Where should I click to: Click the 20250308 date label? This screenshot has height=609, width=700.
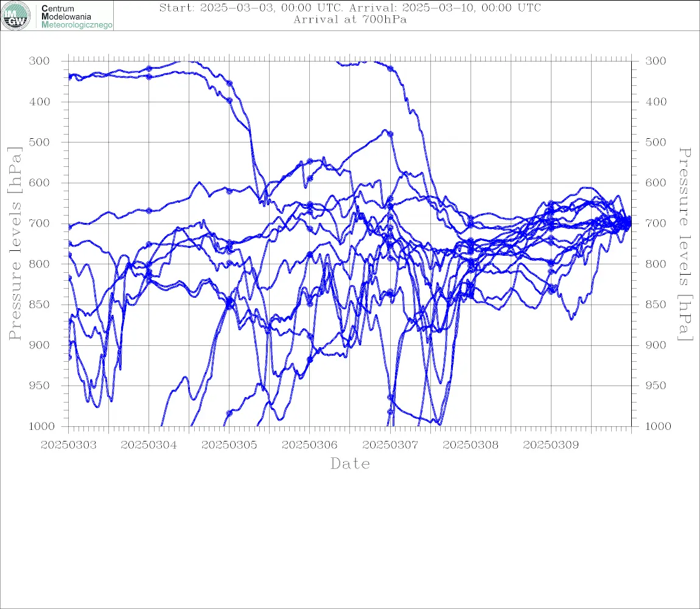(471, 445)
